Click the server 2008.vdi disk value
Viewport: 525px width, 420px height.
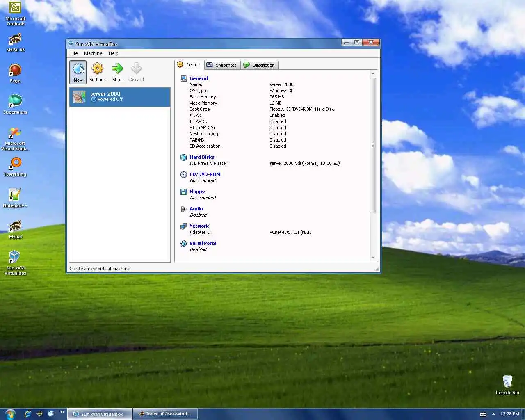coord(305,163)
